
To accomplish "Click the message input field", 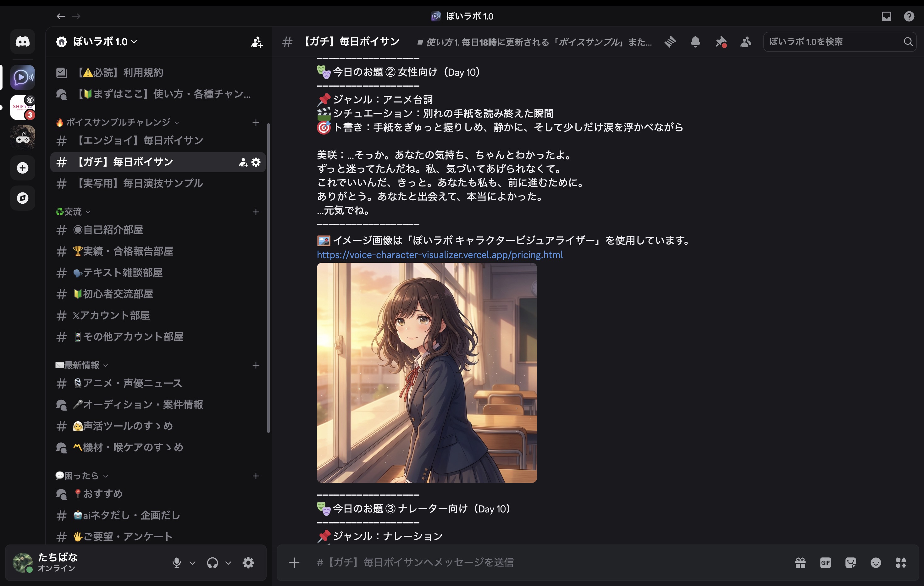I will click(x=537, y=563).
